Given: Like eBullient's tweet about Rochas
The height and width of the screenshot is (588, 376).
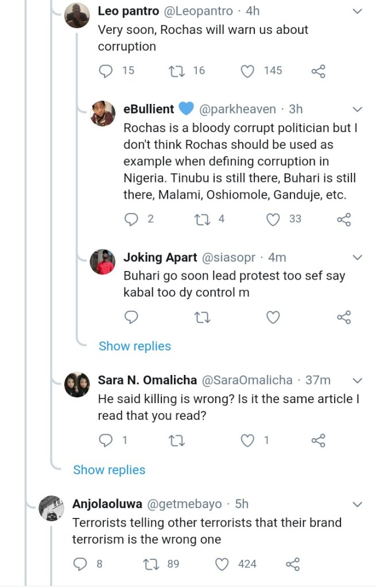Looking at the screenshot, I should (x=273, y=219).
